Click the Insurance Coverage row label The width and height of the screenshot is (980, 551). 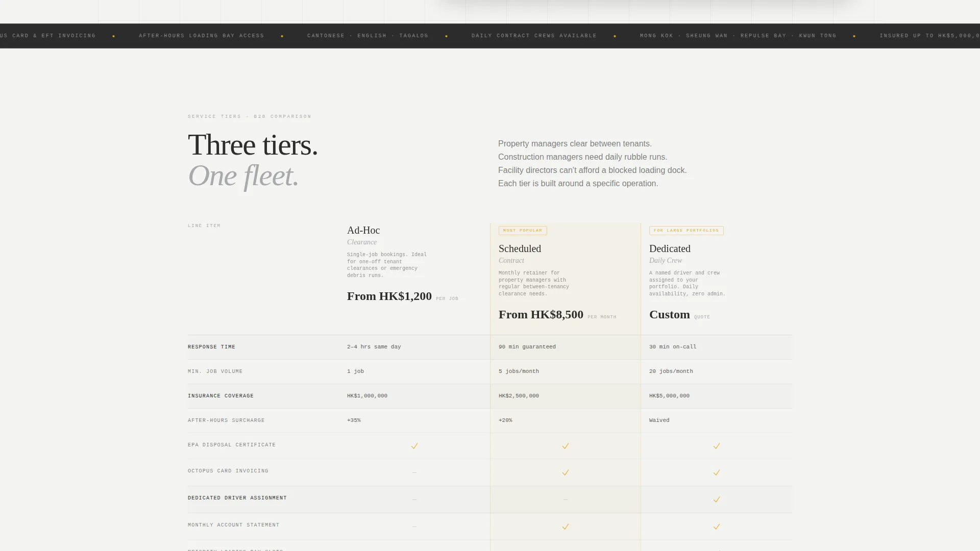[x=220, y=396]
